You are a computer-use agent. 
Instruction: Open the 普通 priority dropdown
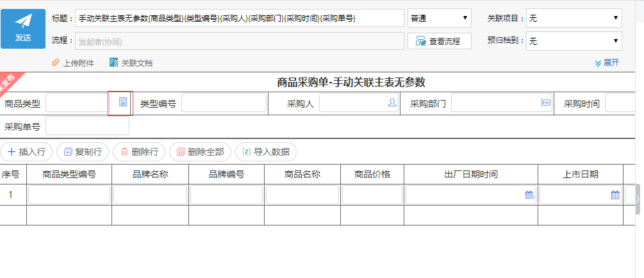[440, 18]
